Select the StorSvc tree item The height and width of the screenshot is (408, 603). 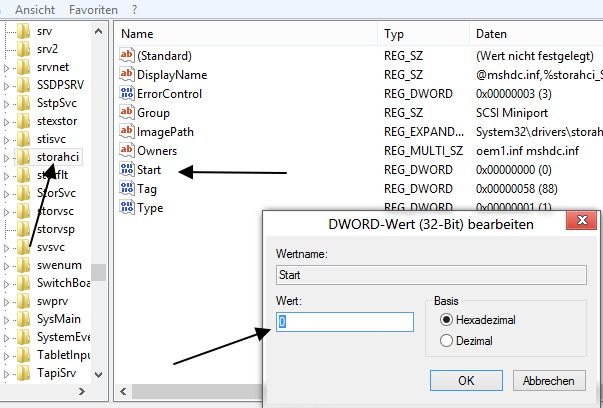click(x=56, y=193)
